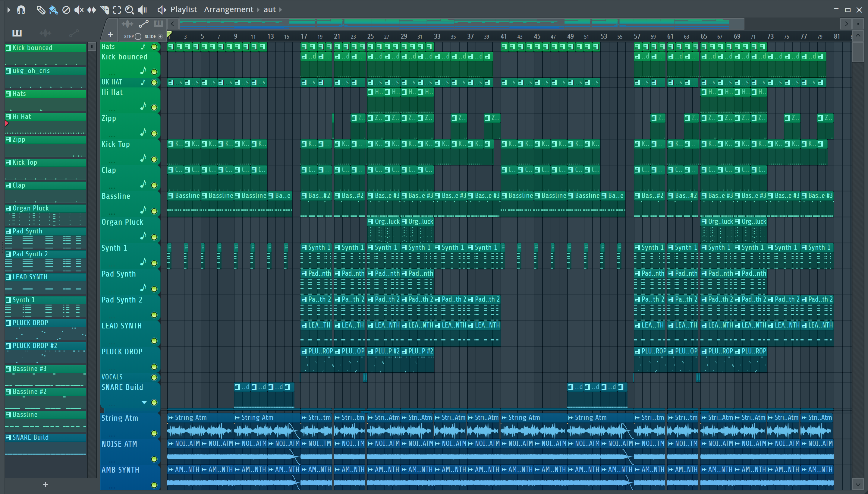
Task: Open the playlist options menu arrow
Action: pos(9,10)
